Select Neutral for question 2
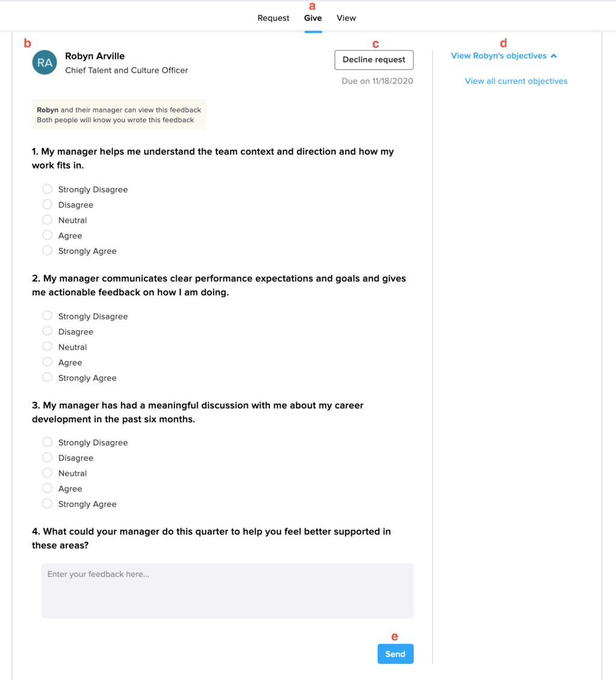The image size is (616, 680). 48,347
